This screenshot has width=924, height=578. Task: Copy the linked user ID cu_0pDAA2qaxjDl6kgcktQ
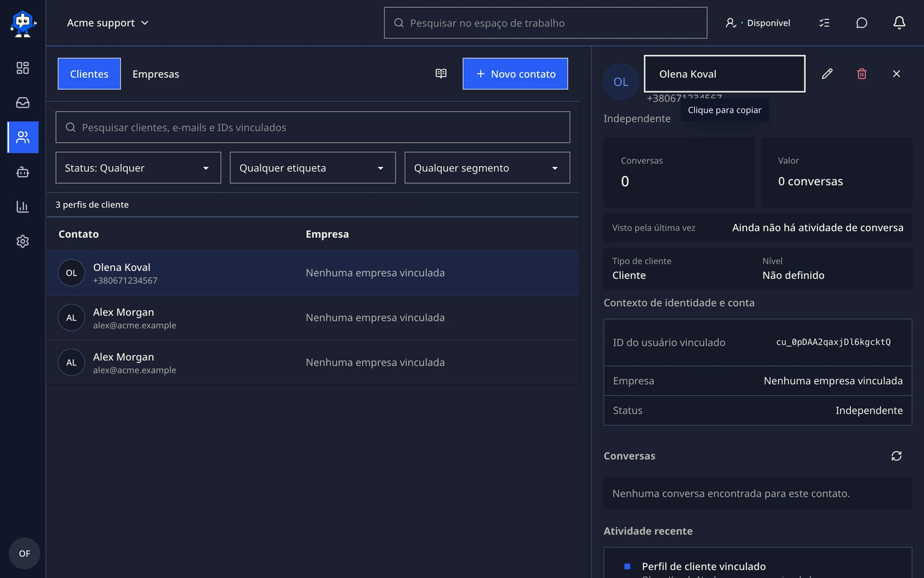(833, 342)
